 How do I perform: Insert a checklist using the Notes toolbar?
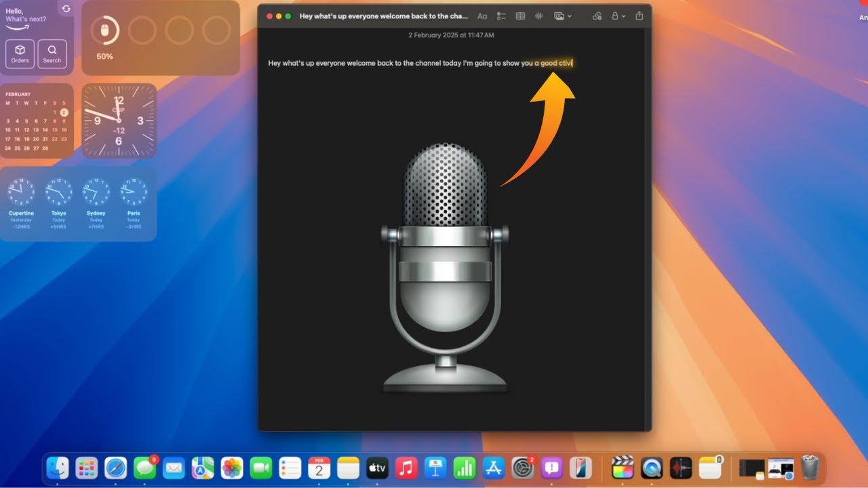502,16
